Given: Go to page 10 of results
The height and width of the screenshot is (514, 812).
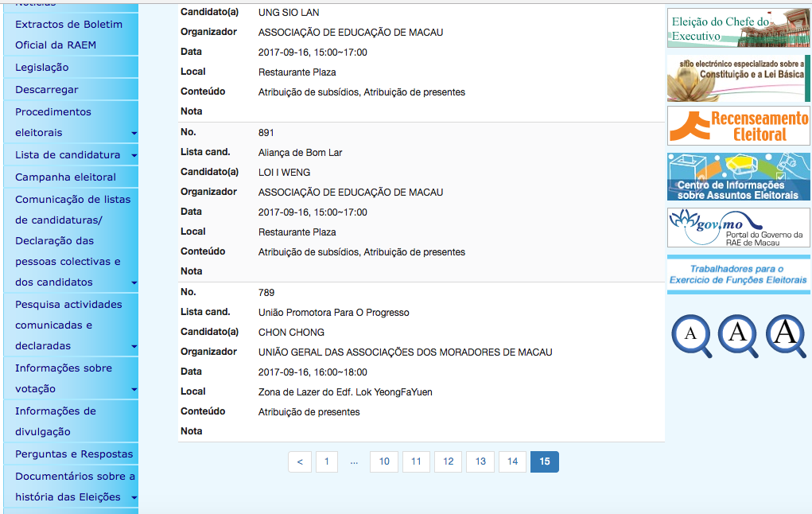Looking at the screenshot, I should [x=384, y=462].
